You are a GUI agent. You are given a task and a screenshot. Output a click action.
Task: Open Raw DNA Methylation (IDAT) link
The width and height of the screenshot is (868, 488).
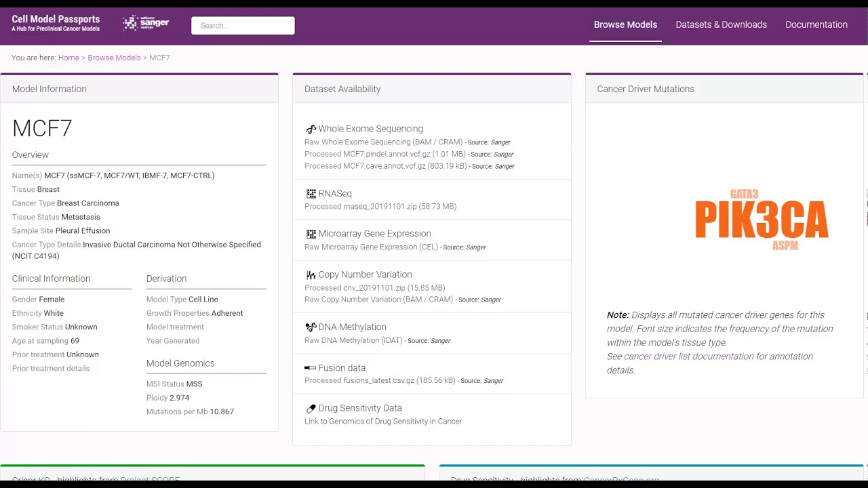click(x=354, y=340)
